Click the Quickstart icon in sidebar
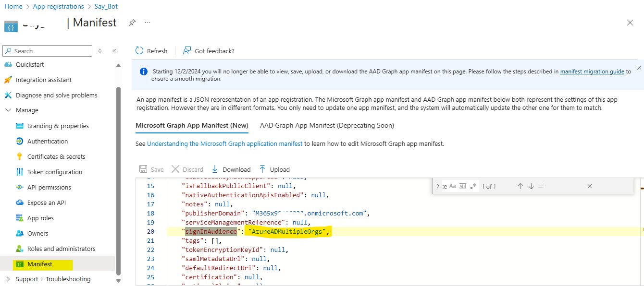The image size is (644, 286). 8,65
